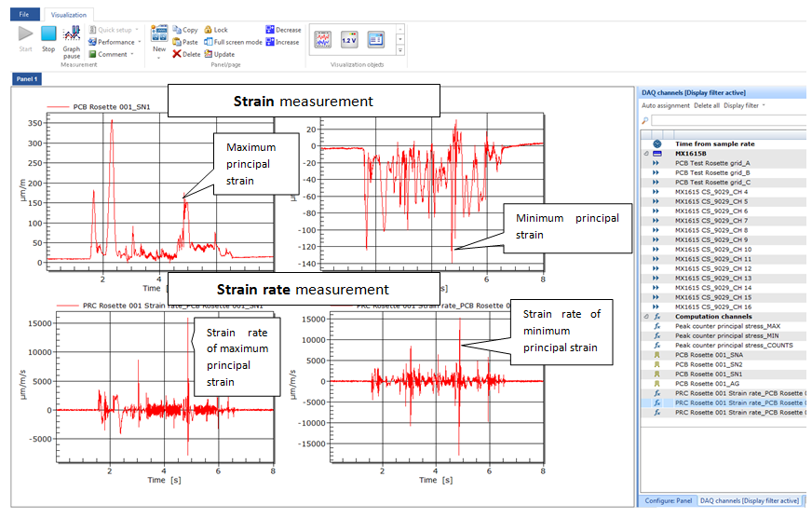Switch to the Visualization ribbon tab
Screen dimensions: 812x518
click(x=68, y=15)
